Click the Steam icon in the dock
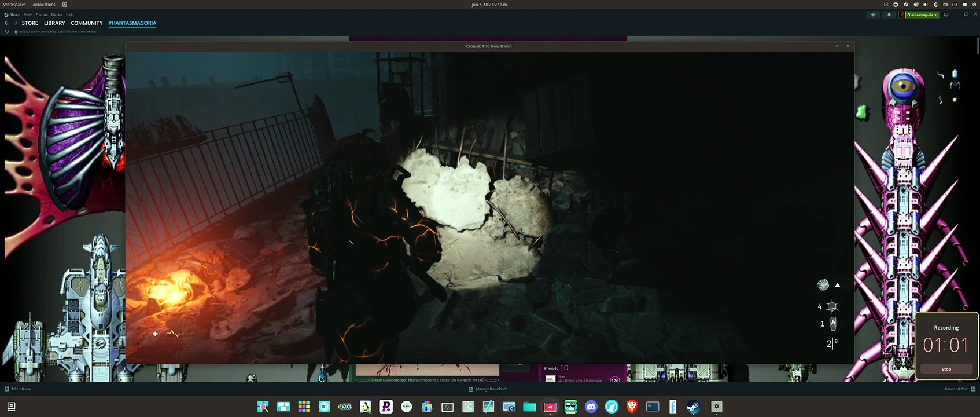The image size is (980, 417). tap(693, 407)
